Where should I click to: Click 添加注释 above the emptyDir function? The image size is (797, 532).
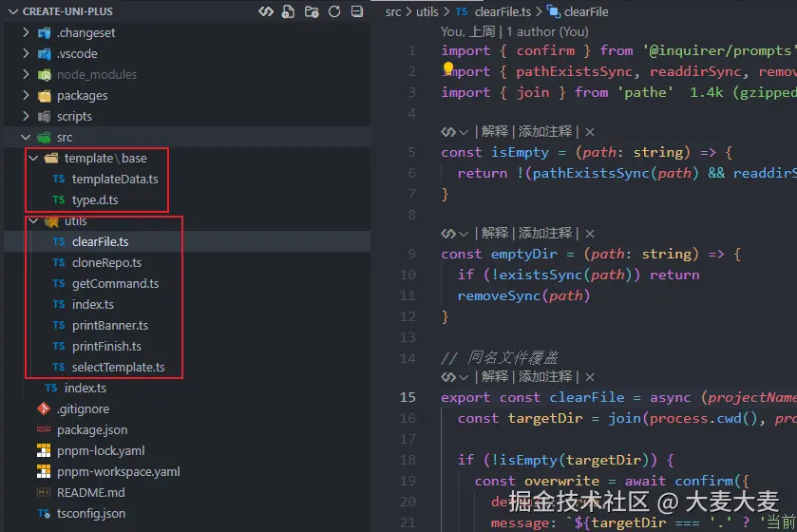click(x=545, y=234)
